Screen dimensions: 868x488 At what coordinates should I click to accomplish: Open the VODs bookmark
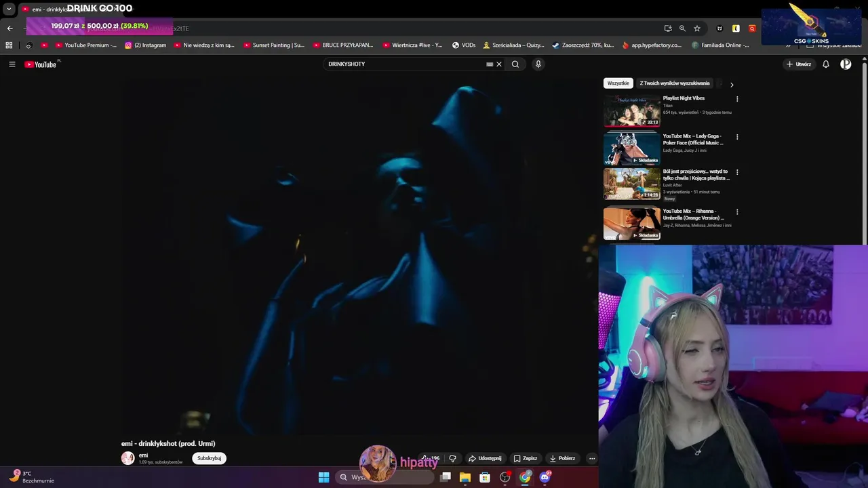coord(464,45)
